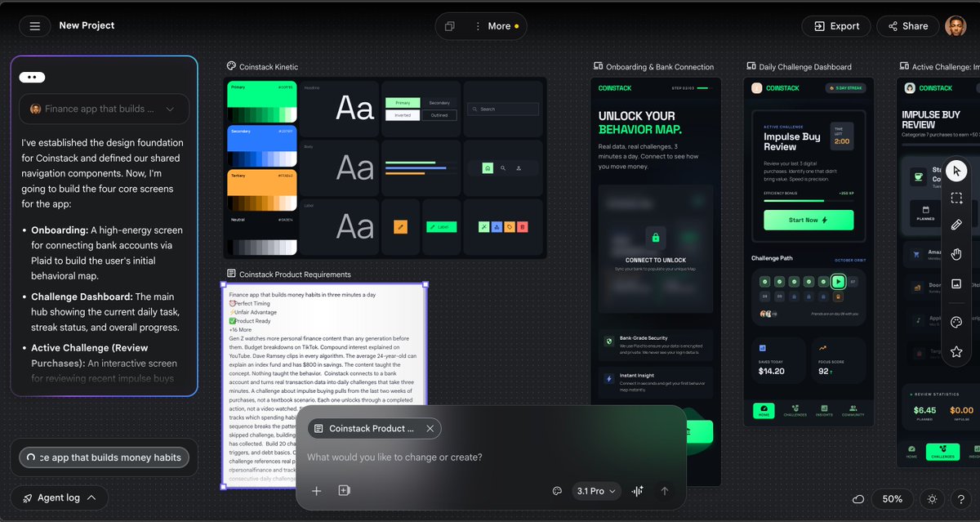
Task: Select the cursor pointer tool
Action: [957, 171]
